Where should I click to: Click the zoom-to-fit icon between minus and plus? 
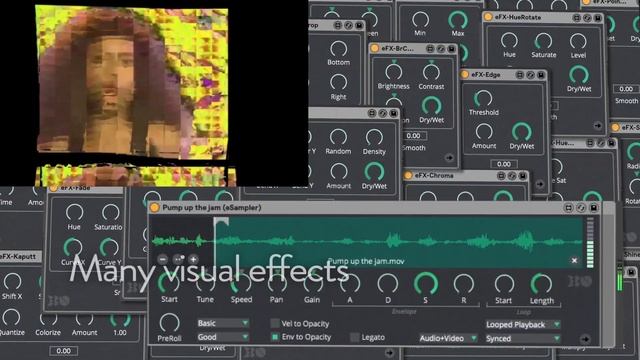point(178,259)
